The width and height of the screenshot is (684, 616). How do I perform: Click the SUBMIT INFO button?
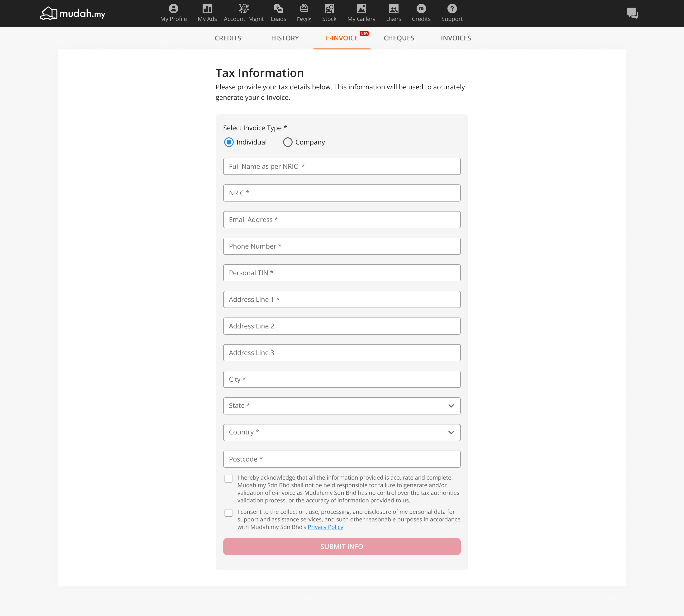[342, 547]
